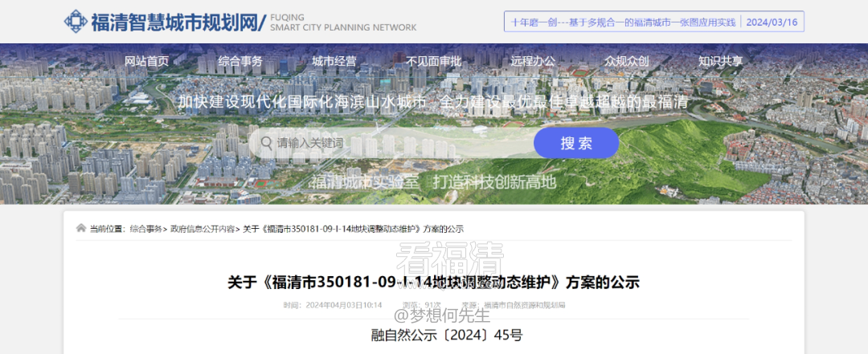Click the 福清智慧城市规划网 site title
This screenshot has height=354, width=868.
[175, 22]
